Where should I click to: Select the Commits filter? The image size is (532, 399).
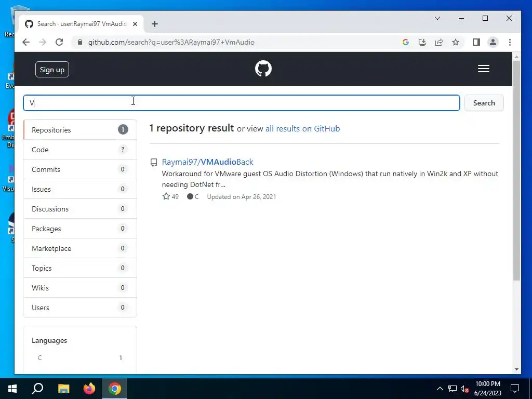(x=80, y=169)
